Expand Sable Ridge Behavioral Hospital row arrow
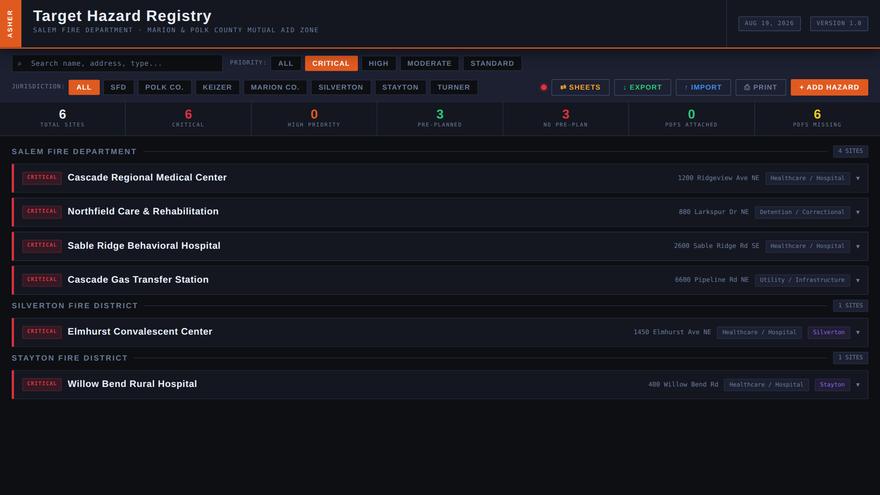Viewport: 880px width, 495px height. coord(858,246)
